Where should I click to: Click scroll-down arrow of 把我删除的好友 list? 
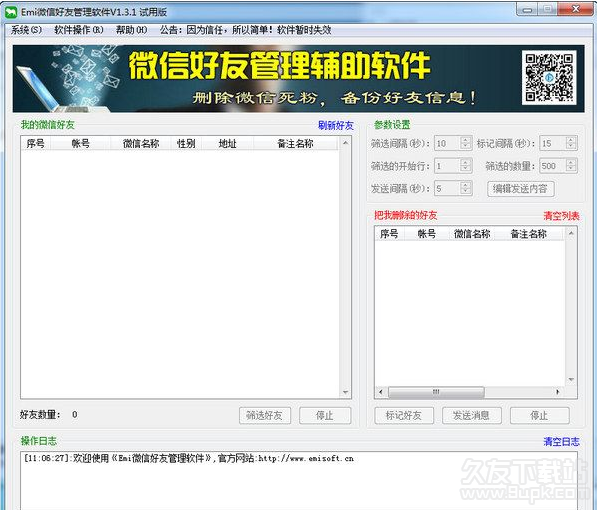(x=571, y=379)
